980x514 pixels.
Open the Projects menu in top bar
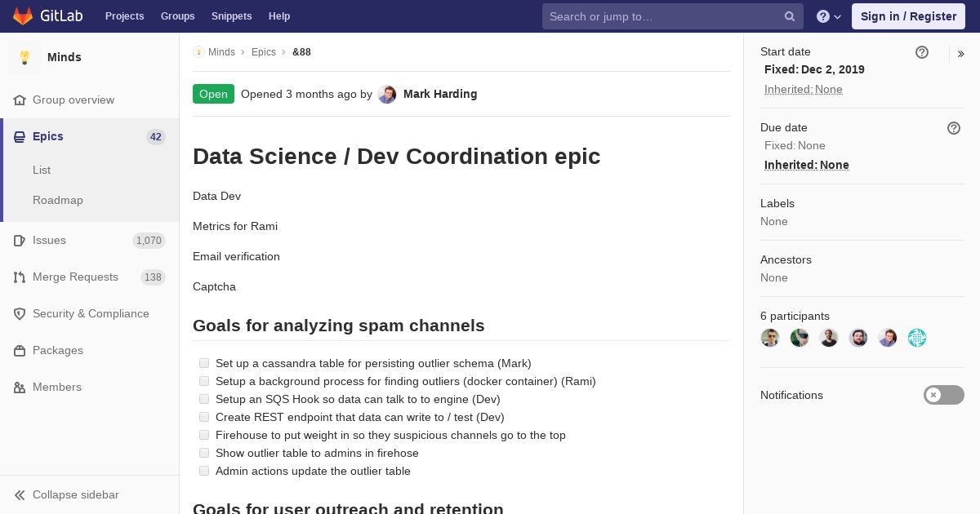[124, 16]
